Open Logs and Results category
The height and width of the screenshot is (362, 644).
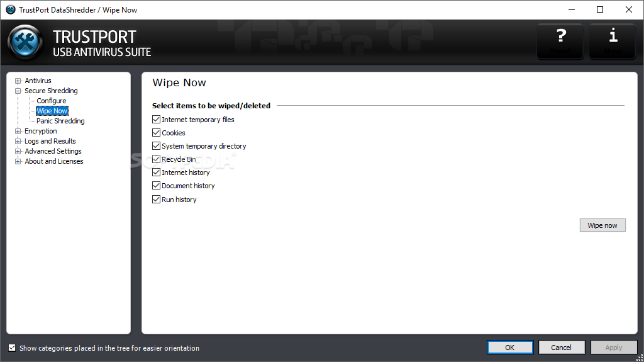click(x=50, y=141)
